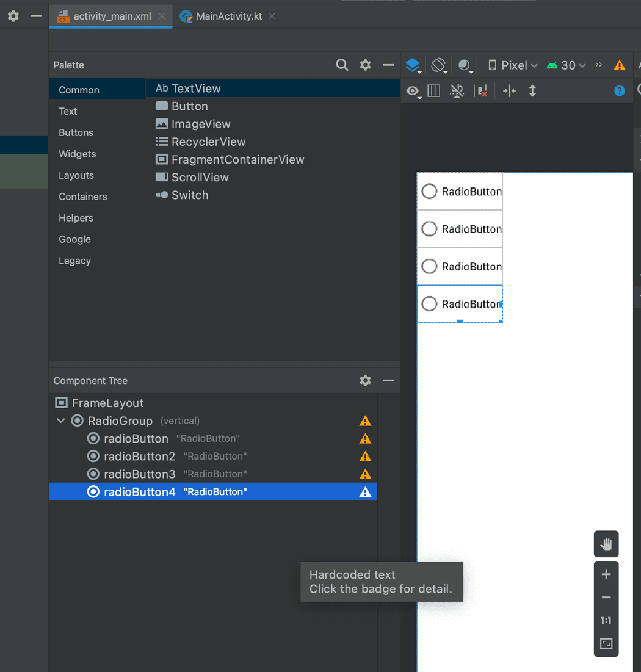Open the blue help icon
641x672 pixels.
(x=620, y=91)
